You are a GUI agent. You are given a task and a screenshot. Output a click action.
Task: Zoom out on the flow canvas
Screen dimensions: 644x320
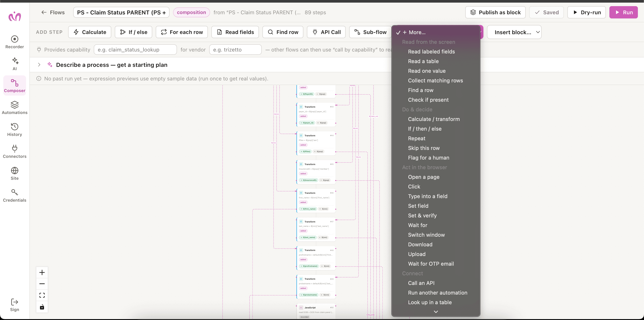[x=42, y=284]
